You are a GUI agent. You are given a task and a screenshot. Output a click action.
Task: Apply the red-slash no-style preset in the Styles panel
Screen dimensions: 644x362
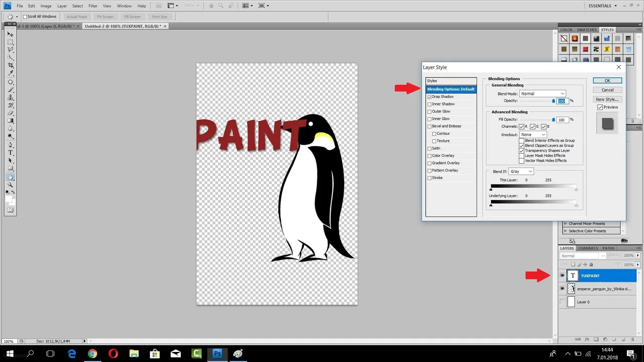pos(564,38)
